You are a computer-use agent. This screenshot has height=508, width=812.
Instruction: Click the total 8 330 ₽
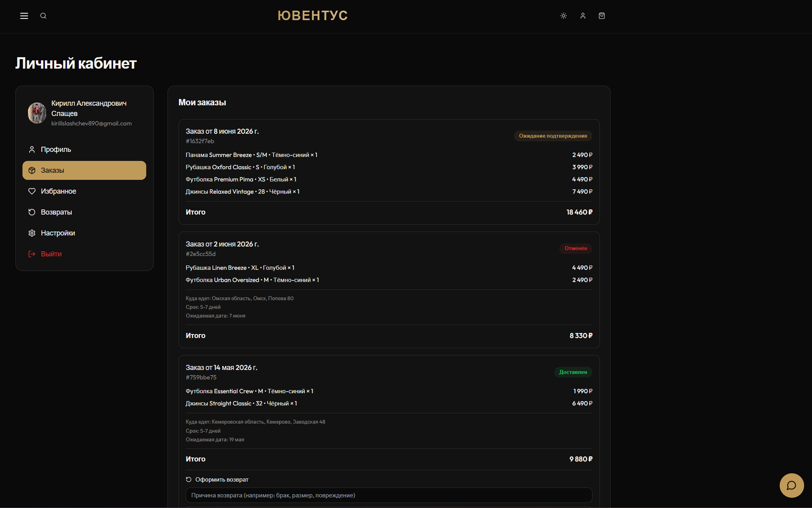click(581, 336)
